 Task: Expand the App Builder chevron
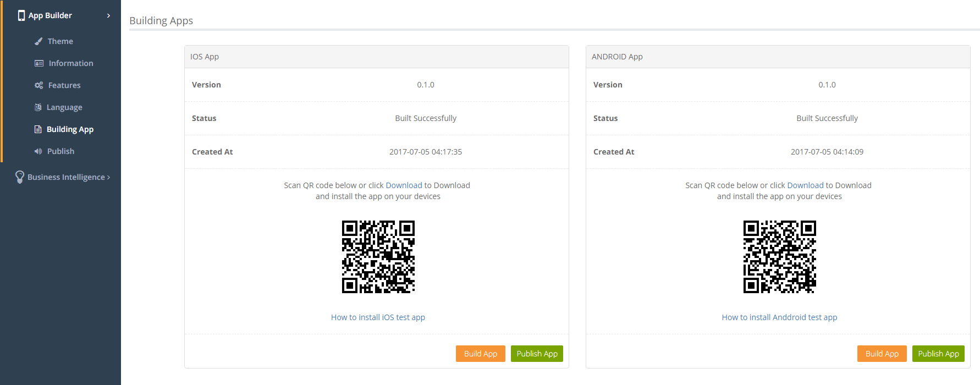click(x=108, y=15)
